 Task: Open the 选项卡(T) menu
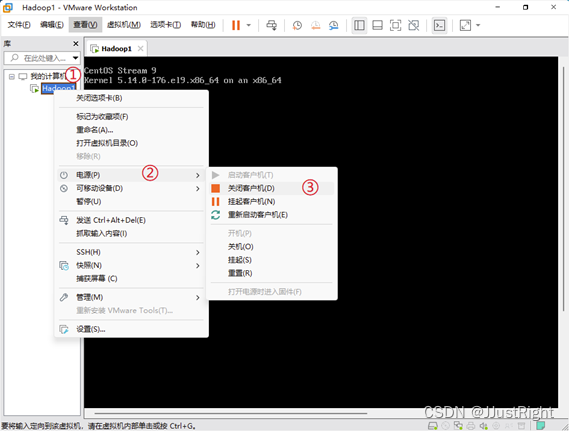tap(165, 25)
